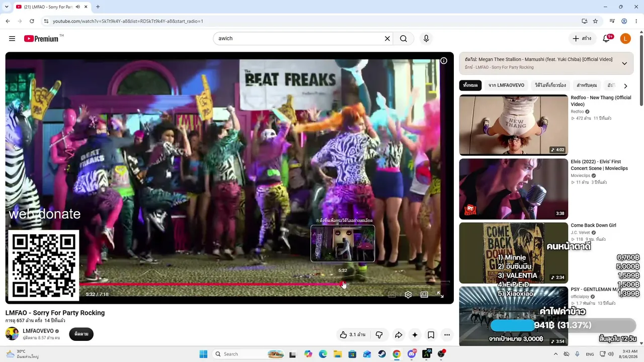This screenshot has height=362, width=644.
Task: Like the video with 3.1 ล้าน likes
Action: coord(352,335)
